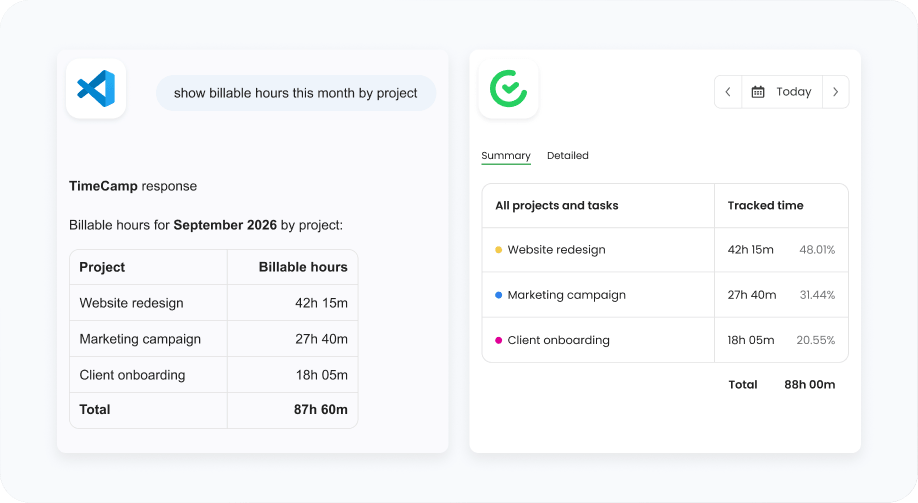The height and width of the screenshot is (503, 918).
Task: Click 'Total' label below summary table
Action: pyautogui.click(x=743, y=385)
